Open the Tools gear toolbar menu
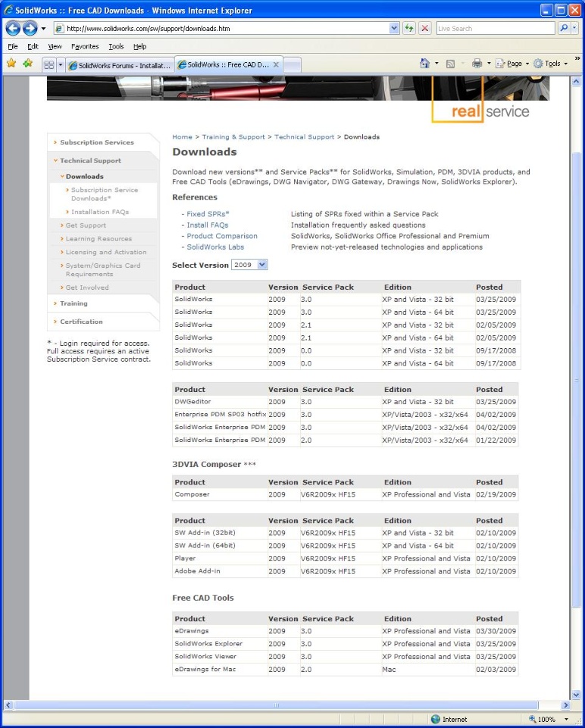 550,64
